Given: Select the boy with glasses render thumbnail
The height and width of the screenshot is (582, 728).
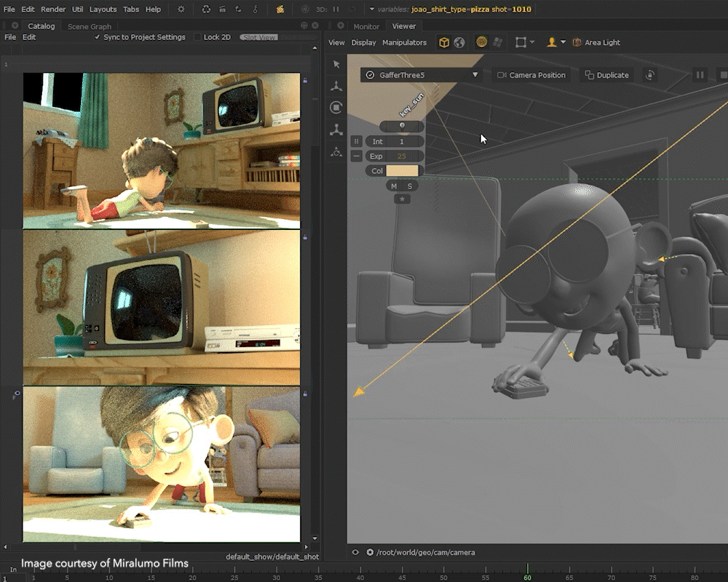Looking at the screenshot, I should tap(162, 464).
